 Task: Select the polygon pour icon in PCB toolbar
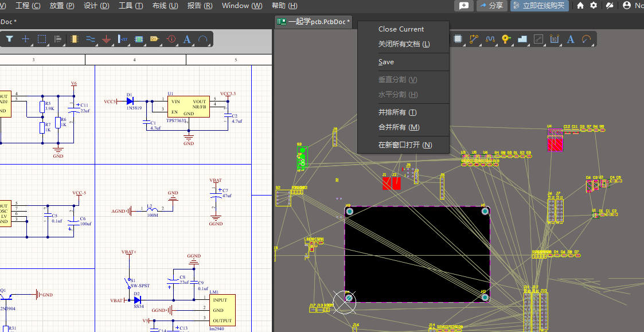(x=522, y=39)
